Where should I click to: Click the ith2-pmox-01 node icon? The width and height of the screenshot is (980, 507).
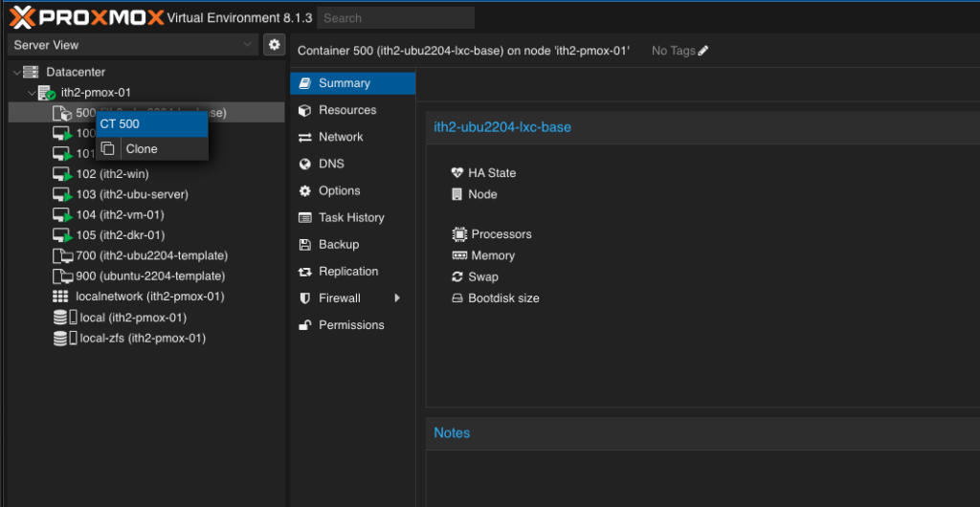click(x=47, y=93)
